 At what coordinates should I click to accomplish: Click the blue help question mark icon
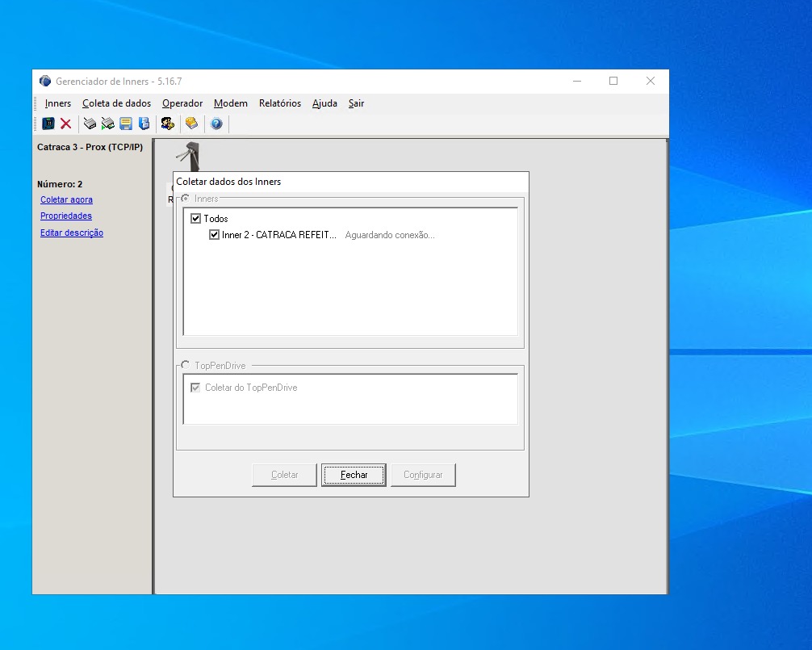click(x=216, y=124)
